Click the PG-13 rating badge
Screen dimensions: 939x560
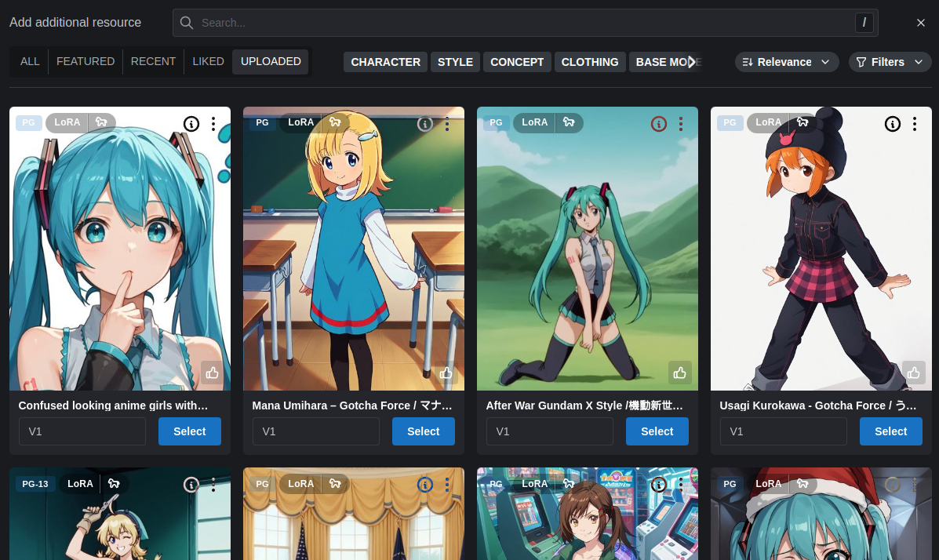tap(35, 484)
